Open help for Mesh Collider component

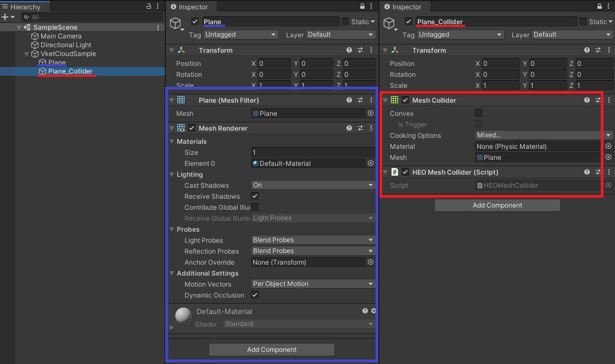pos(587,100)
